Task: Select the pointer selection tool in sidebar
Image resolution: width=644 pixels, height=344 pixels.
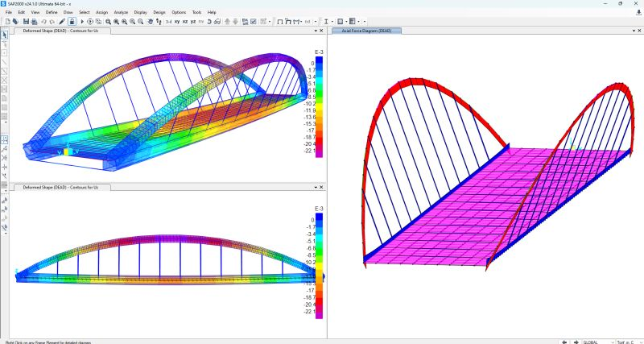Action: click(x=5, y=35)
